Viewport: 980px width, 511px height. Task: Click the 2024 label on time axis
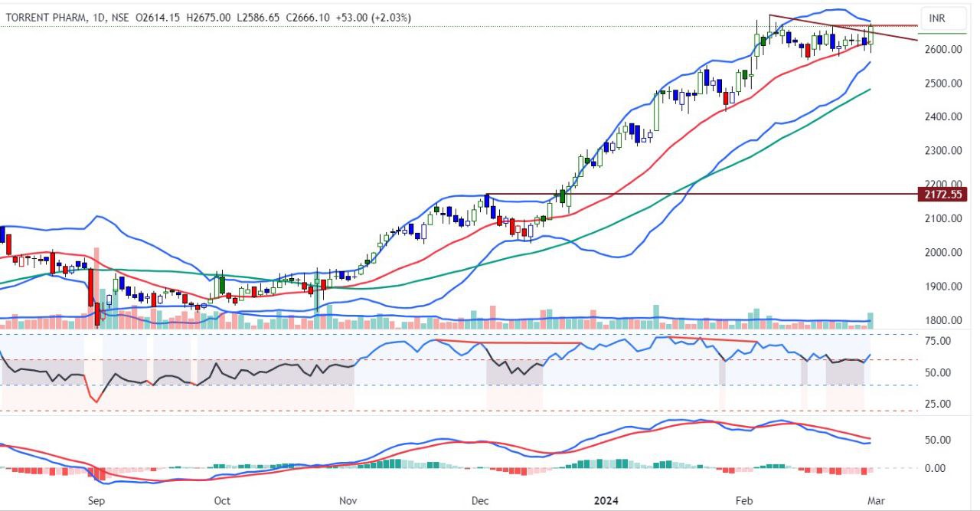(606, 501)
